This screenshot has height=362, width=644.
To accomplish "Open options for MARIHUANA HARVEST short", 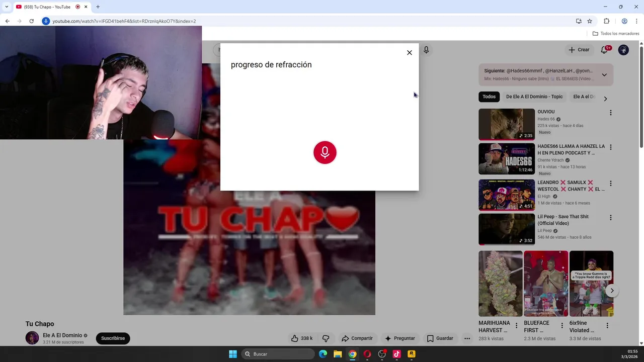I will tap(516, 326).
